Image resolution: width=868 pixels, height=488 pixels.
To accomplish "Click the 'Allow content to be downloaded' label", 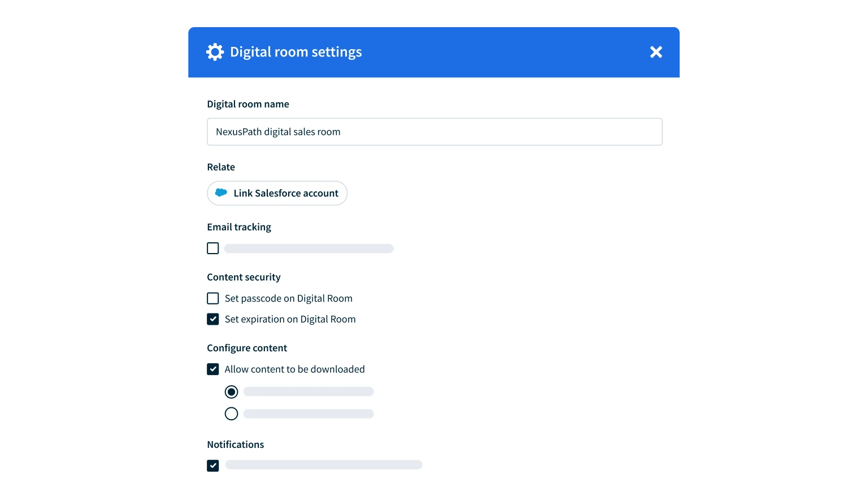I will (x=294, y=369).
